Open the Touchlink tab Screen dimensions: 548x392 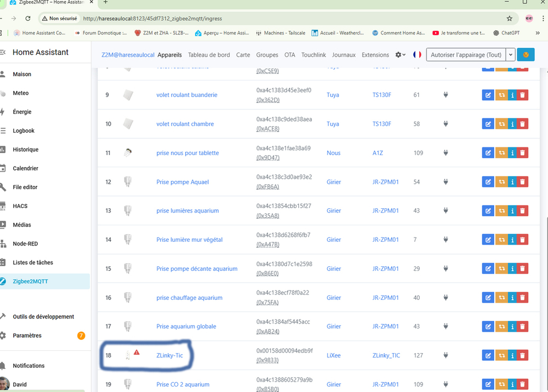(x=313, y=55)
